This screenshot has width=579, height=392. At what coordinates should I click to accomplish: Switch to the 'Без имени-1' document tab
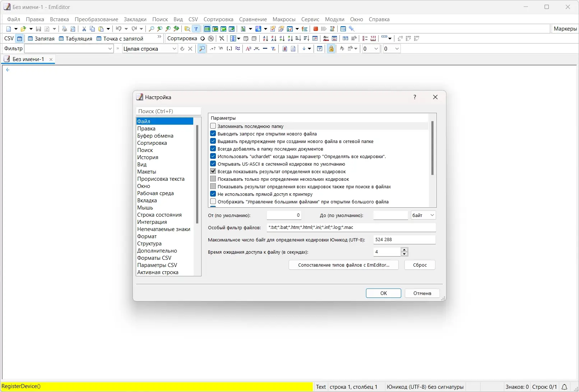click(x=28, y=59)
